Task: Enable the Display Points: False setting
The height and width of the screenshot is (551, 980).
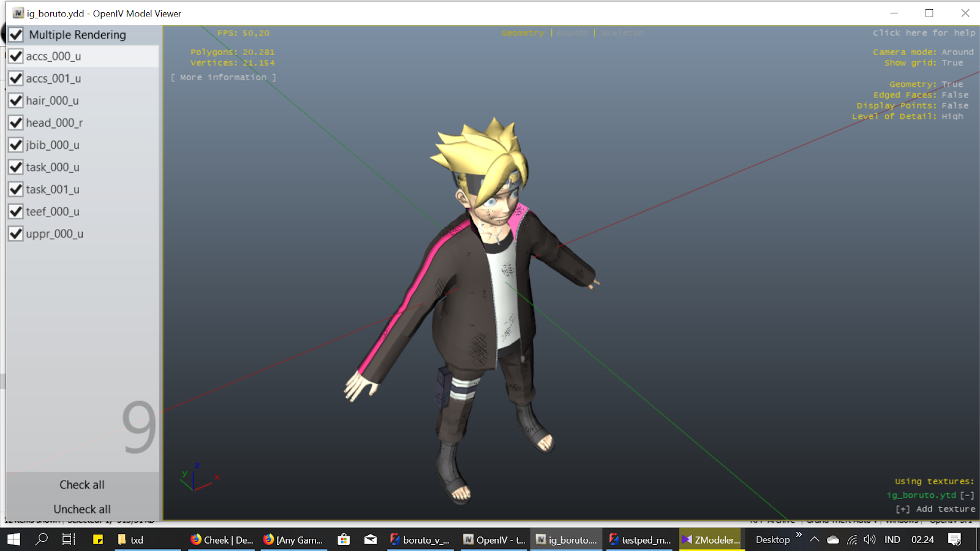Action: pos(913,106)
